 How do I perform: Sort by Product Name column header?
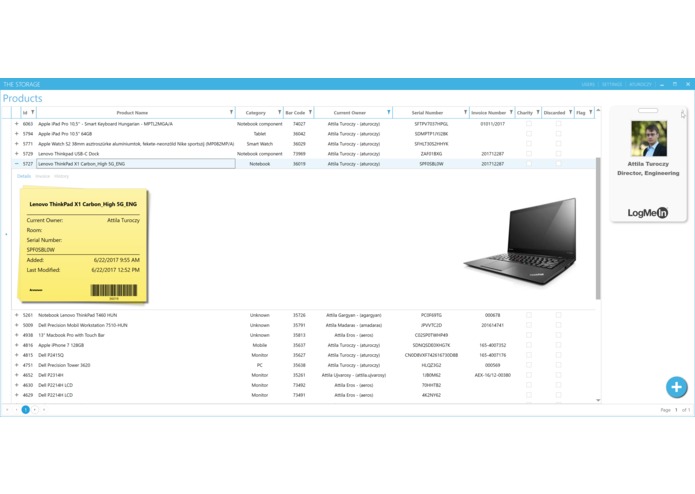132,113
